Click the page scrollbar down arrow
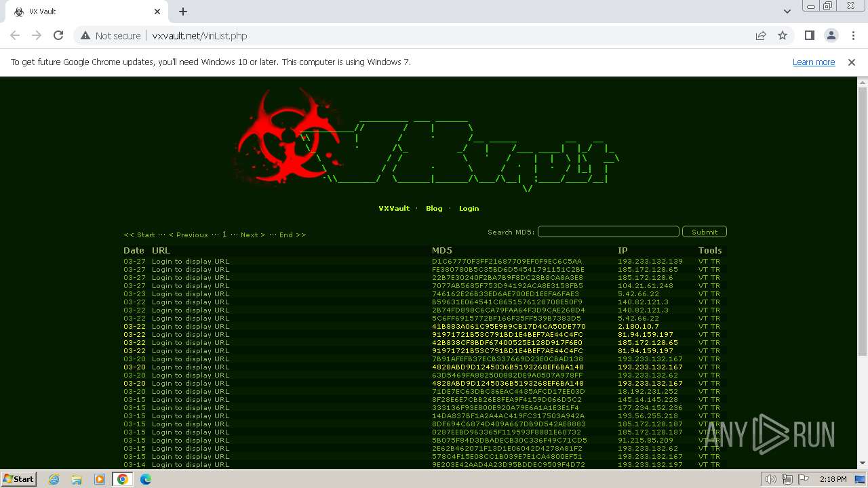The image size is (868, 488). coord(862,463)
